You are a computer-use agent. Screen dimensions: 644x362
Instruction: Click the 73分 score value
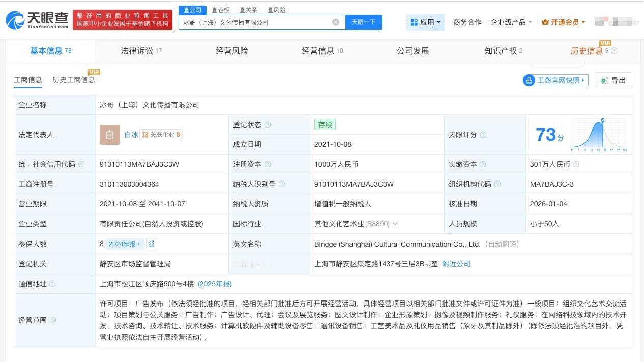pyautogui.click(x=550, y=135)
